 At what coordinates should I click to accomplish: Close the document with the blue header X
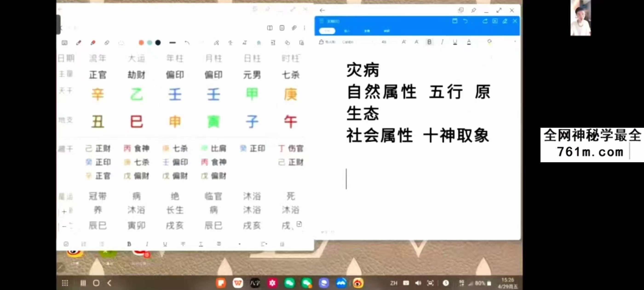tap(515, 21)
